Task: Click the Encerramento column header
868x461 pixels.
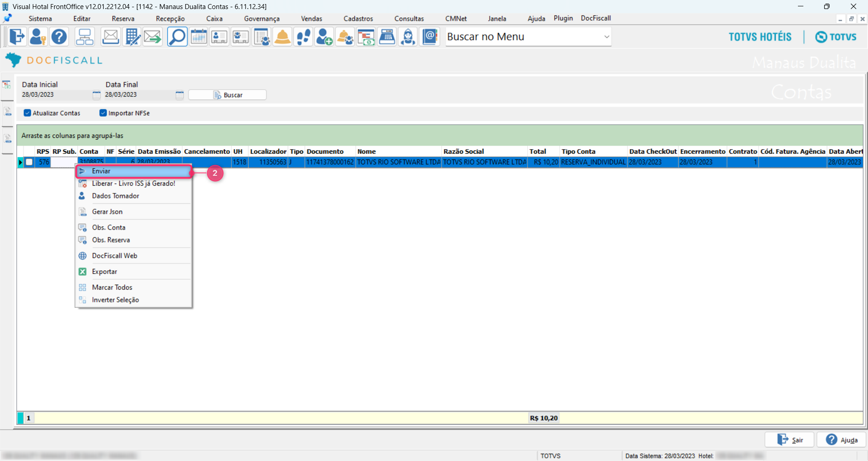Action: point(703,151)
